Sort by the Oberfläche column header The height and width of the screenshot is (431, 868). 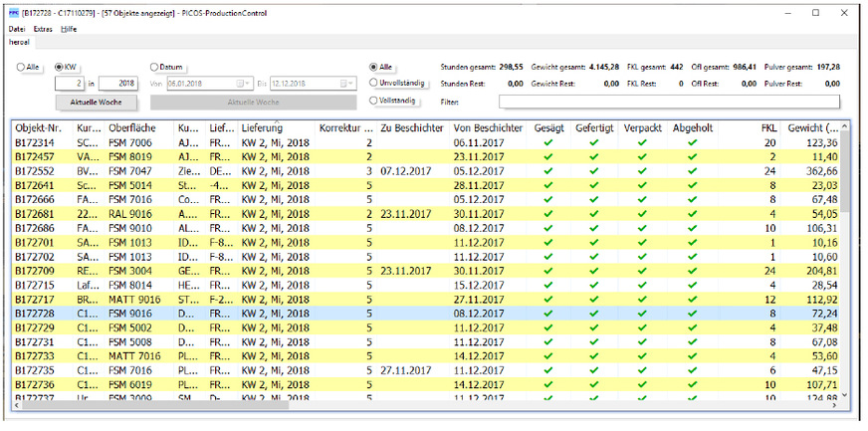131,128
